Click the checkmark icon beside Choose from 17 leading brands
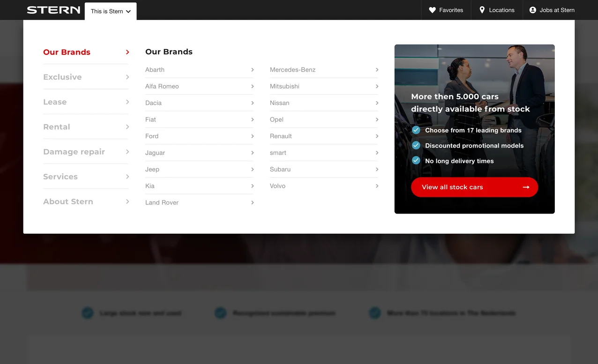The image size is (598, 364). (x=416, y=130)
